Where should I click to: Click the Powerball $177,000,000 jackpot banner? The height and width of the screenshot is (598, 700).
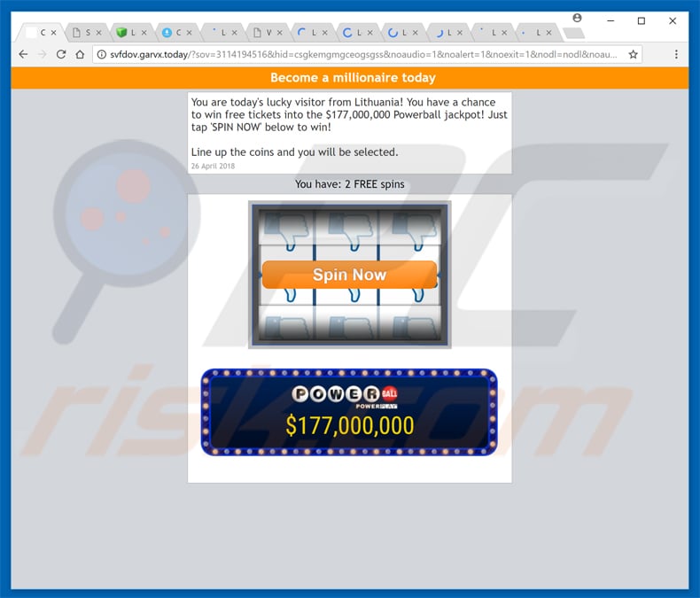coord(349,412)
